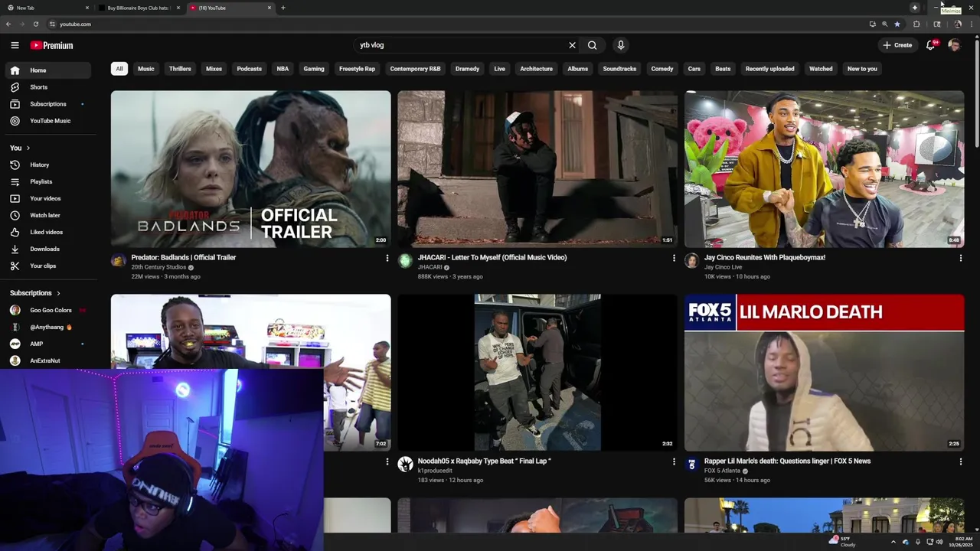Screen dimensions: 980x551
Task: Play the Predator Badlands trailer thumbnail
Action: (x=250, y=169)
